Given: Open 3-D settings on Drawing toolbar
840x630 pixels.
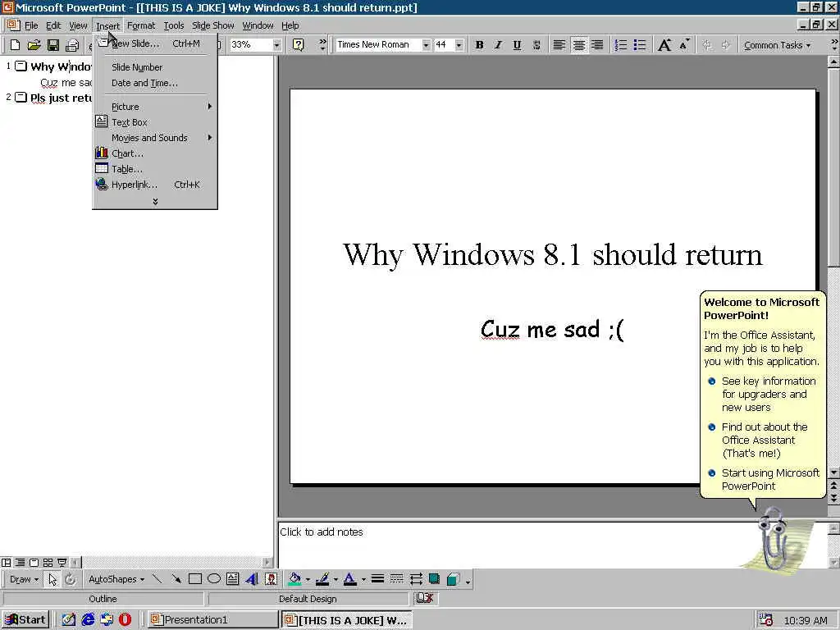Looking at the screenshot, I should [x=453, y=579].
